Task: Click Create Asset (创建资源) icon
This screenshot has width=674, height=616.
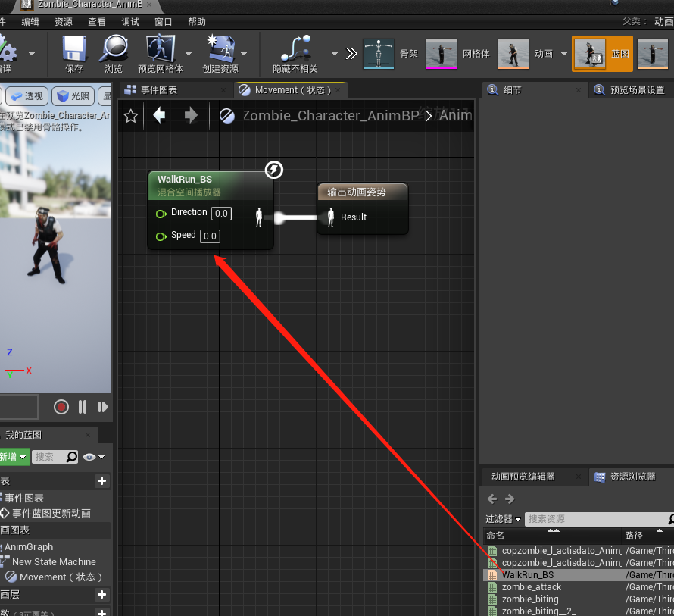Action: pos(221,48)
